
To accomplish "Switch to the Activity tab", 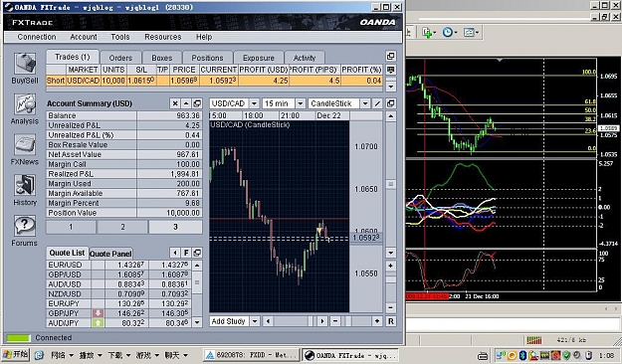I will (x=305, y=58).
